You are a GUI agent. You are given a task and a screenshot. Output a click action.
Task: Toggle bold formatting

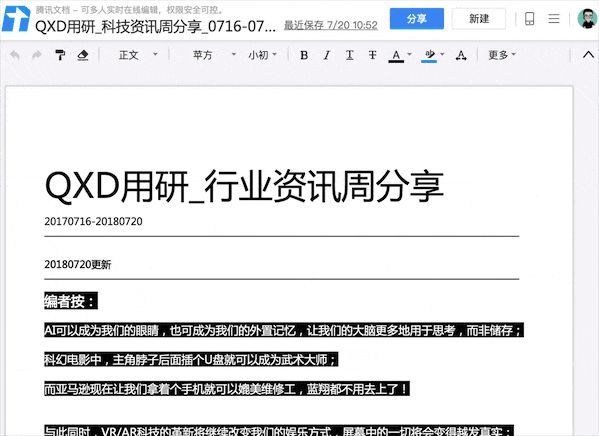(304, 55)
